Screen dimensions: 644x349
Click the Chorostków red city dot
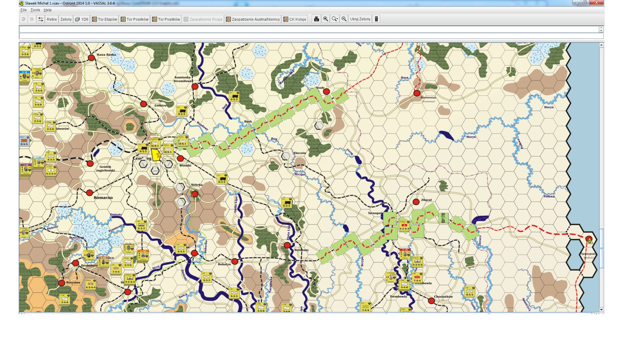click(x=432, y=301)
